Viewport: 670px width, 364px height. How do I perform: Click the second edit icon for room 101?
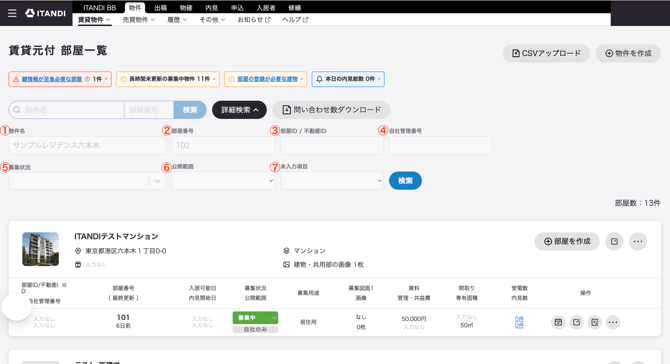click(595, 322)
